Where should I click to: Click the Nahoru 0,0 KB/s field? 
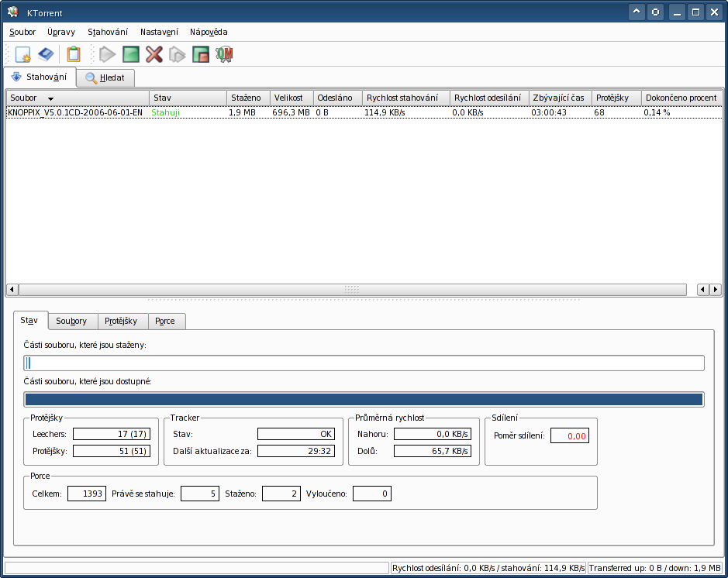[x=433, y=434]
